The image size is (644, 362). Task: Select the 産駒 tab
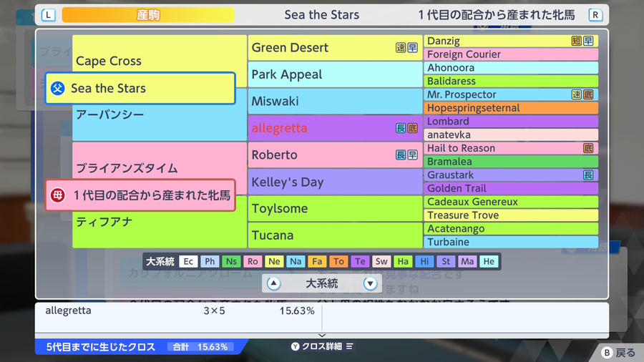pyautogui.click(x=148, y=15)
